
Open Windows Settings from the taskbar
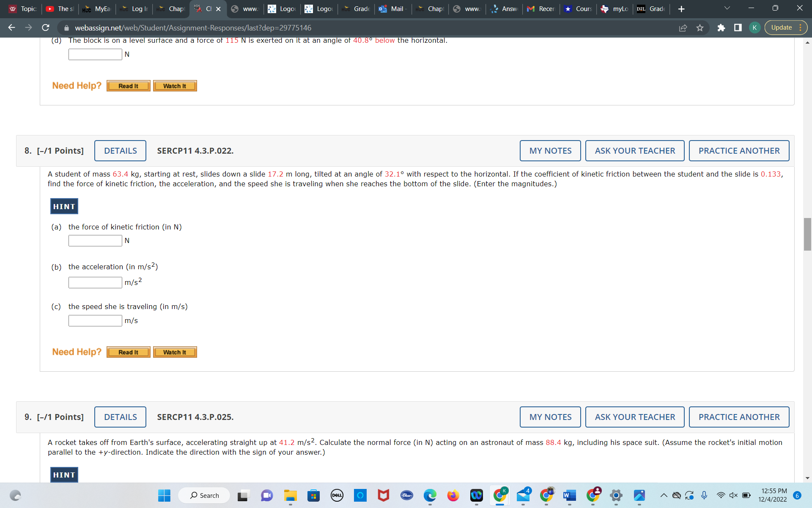coord(616,495)
